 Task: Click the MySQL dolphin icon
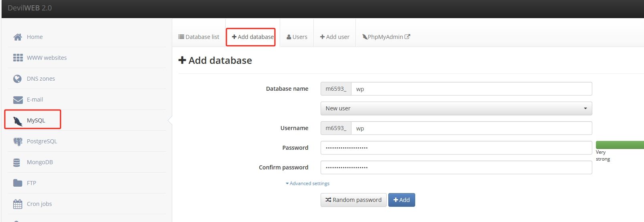point(18,121)
